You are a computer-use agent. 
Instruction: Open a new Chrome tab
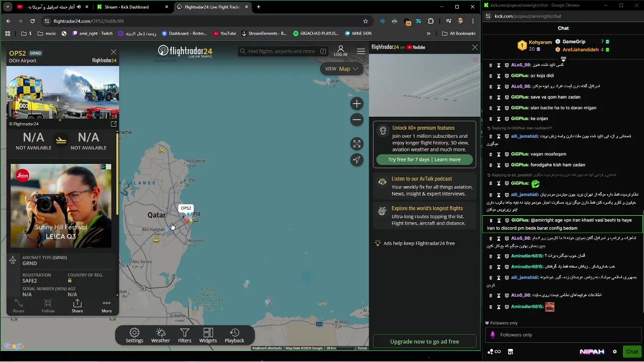point(258,7)
